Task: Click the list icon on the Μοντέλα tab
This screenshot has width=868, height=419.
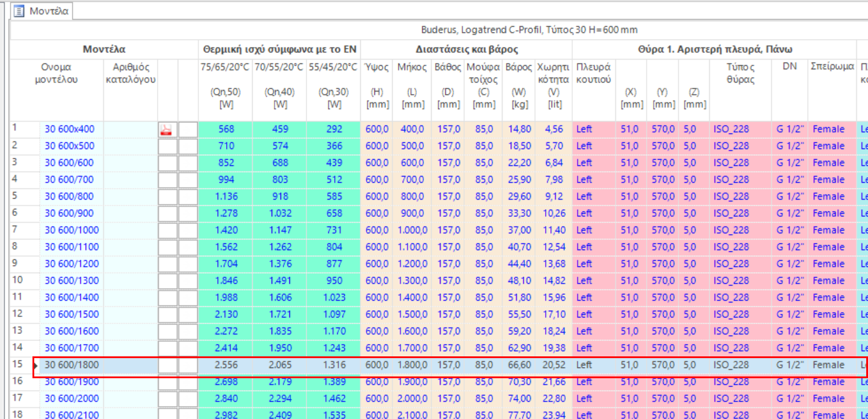Action: pos(19,11)
